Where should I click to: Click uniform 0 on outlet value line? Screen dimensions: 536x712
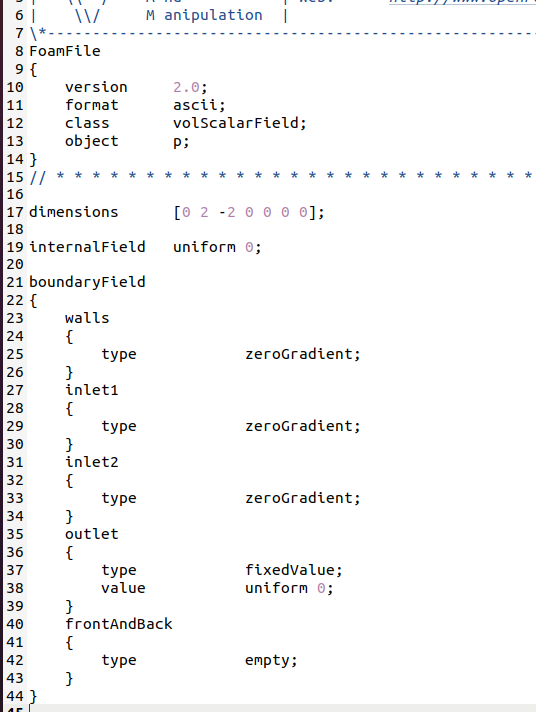[285, 588]
